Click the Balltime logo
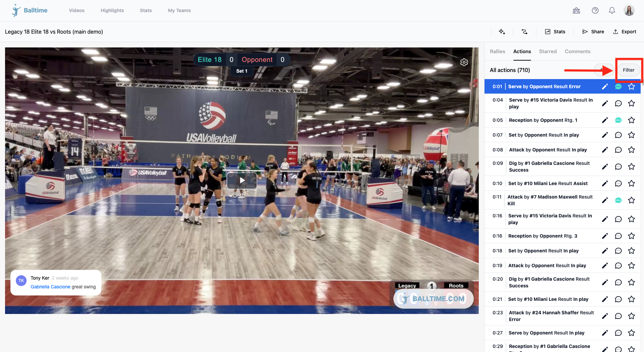 tap(30, 10)
